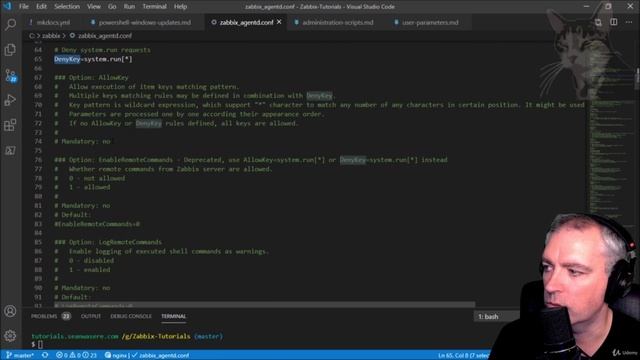Open the File menu
This screenshot has height=360, width=640.
pyautogui.click(x=24, y=7)
